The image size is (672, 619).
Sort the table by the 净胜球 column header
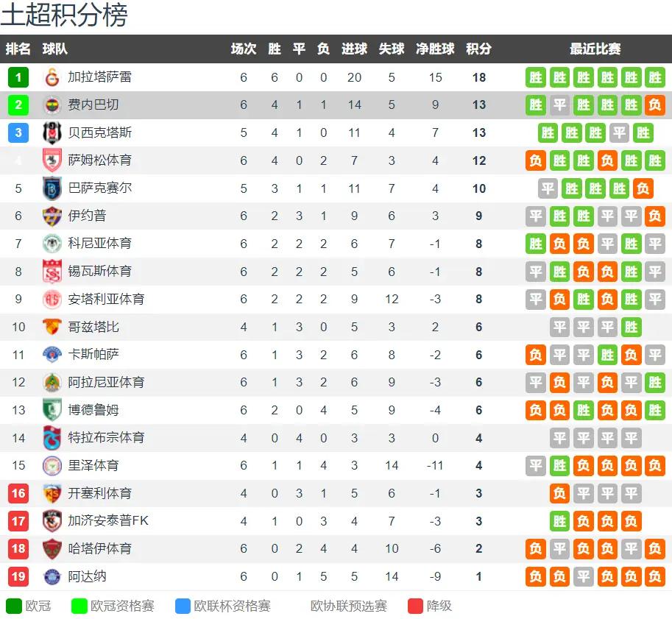click(435, 49)
